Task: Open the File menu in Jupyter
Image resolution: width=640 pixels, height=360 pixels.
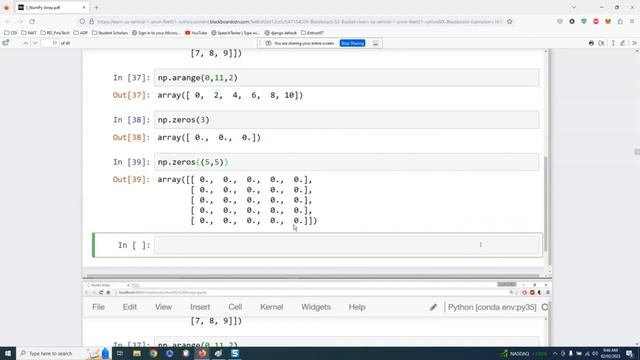Action: (98, 307)
